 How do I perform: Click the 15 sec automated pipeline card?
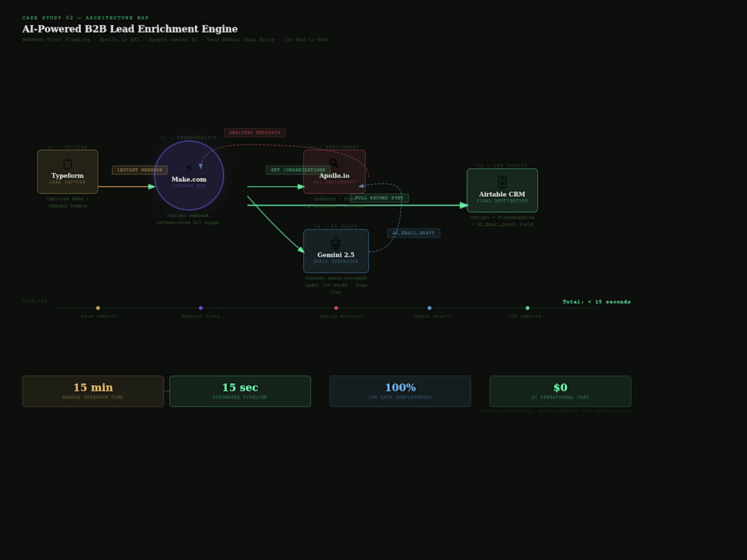point(240,392)
